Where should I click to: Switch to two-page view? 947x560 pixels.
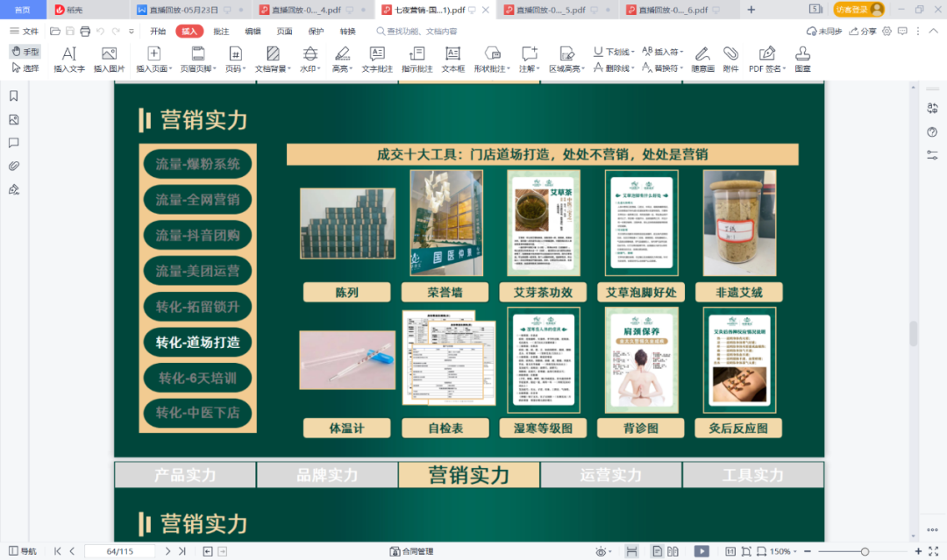tap(673, 551)
